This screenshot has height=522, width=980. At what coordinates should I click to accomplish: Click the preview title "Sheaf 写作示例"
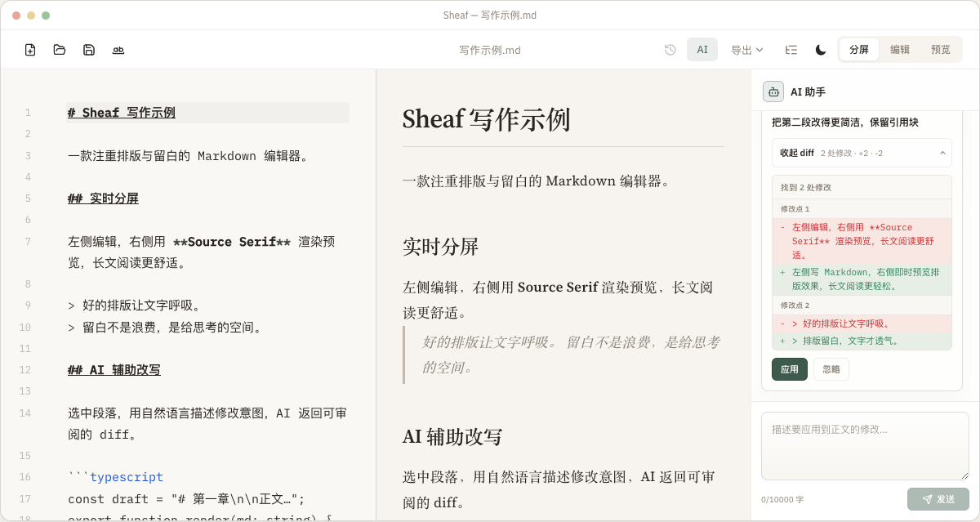[x=486, y=119]
